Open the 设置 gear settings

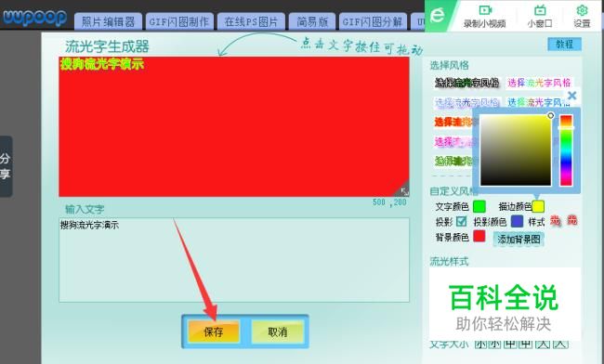(x=582, y=16)
